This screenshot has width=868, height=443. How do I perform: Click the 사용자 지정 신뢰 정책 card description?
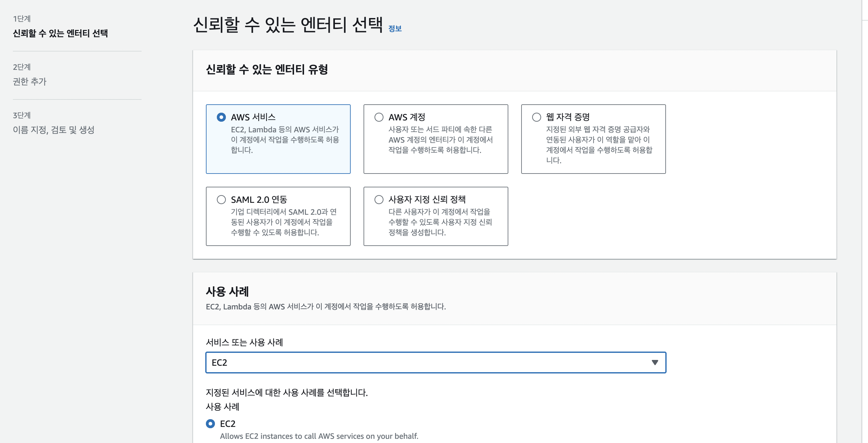tap(440, 222)
